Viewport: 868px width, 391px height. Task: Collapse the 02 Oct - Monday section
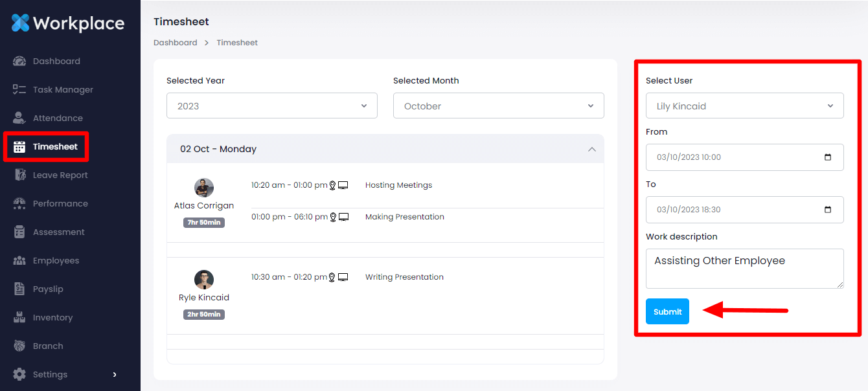[591, 150]
